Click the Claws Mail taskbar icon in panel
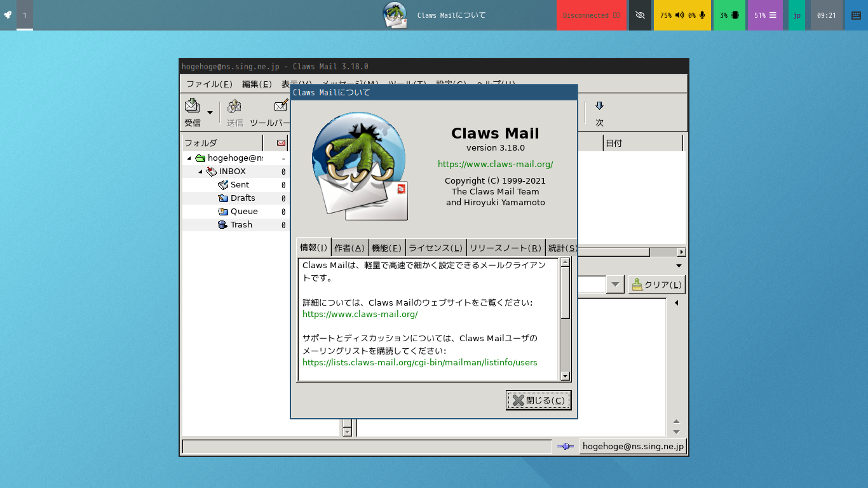Screen dimensions: 868x488 395,15
